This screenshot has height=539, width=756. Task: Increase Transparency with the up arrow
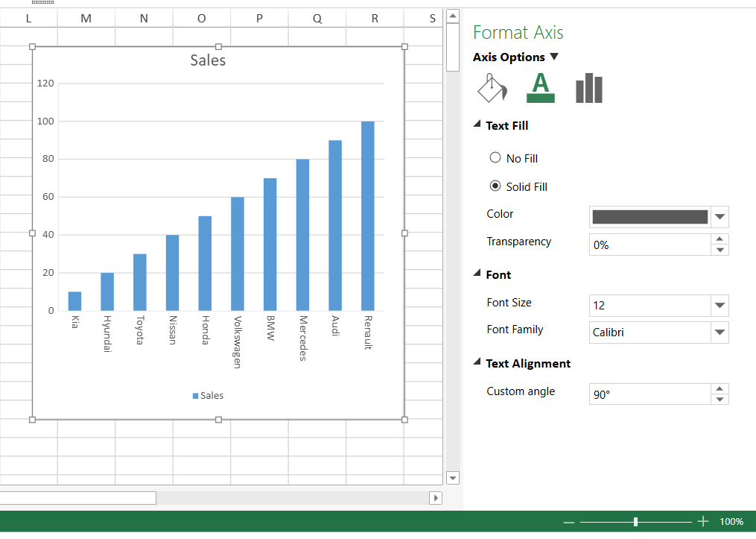pyautogui.click(x=720, y=239)
